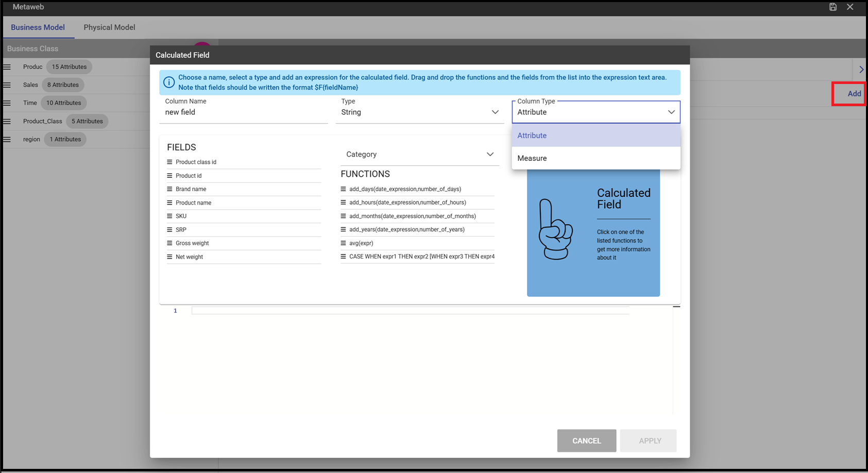
Task: Select the 1 Attributes badge for region
Action: pyautogui.click(x=65, y=140)
